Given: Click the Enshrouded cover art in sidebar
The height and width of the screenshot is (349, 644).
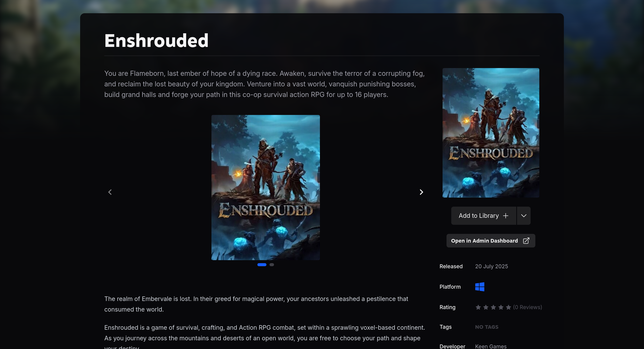Looking at the screenshot, I should [491, 133].
